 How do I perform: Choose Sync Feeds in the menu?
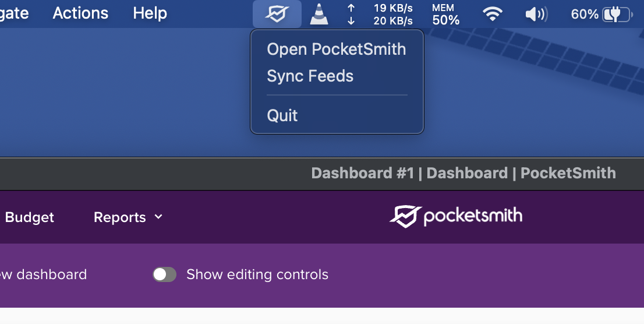310,76
